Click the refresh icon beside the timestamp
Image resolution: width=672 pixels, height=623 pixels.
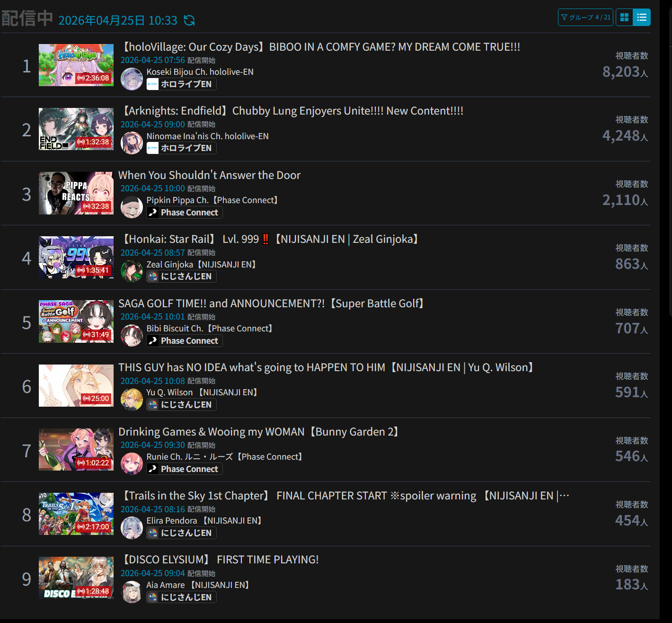[189, 20]
